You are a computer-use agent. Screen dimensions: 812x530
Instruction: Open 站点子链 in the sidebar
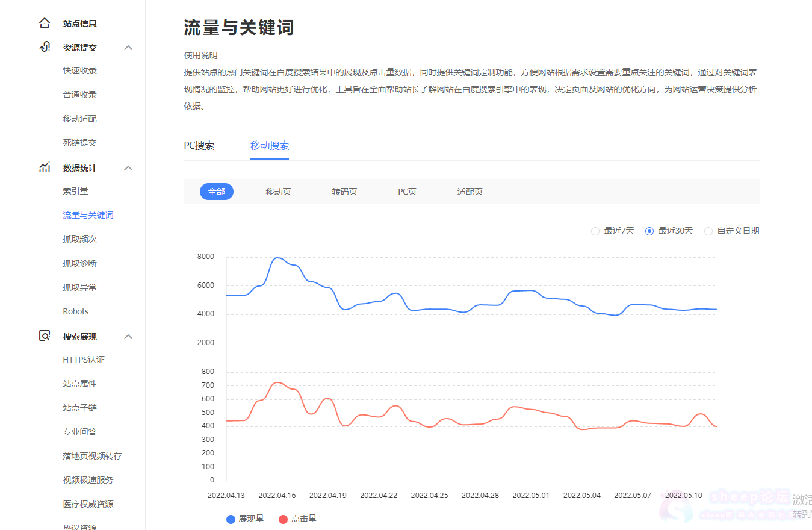[80, 408]
